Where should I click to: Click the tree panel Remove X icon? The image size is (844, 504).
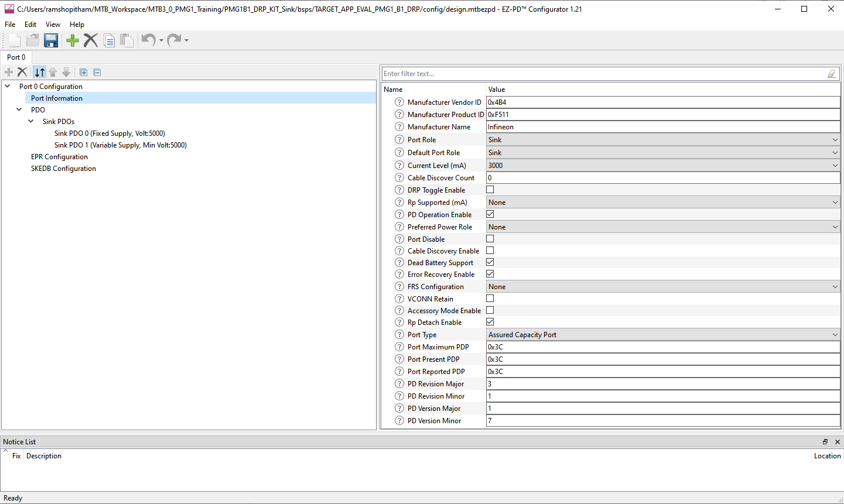(22, 72)
